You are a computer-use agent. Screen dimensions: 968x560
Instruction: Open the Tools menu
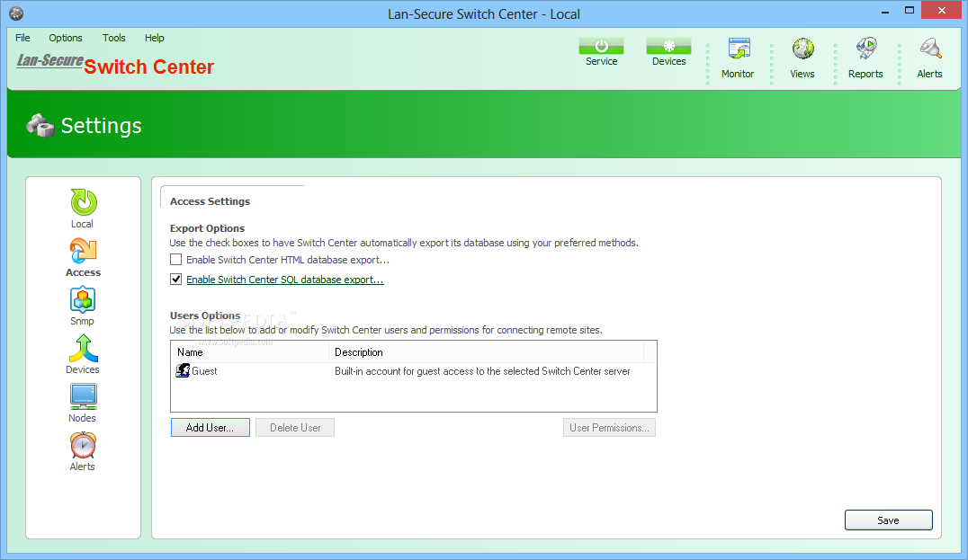point(113,38)
